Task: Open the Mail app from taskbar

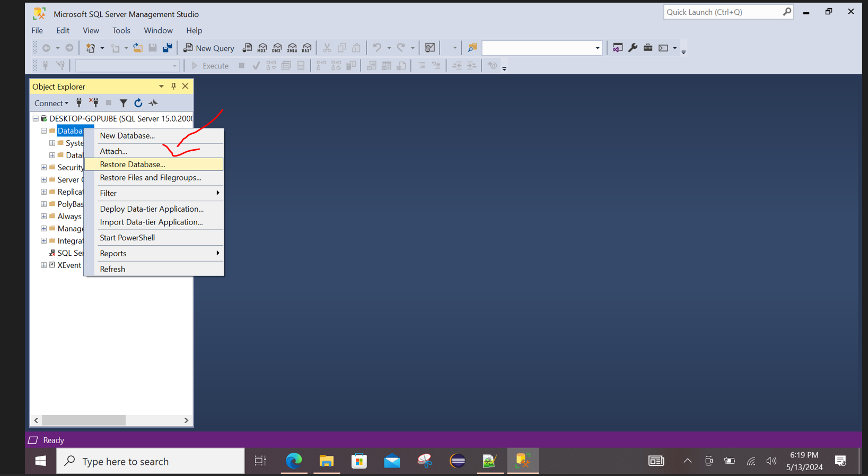Action: (x=392, y=461)
